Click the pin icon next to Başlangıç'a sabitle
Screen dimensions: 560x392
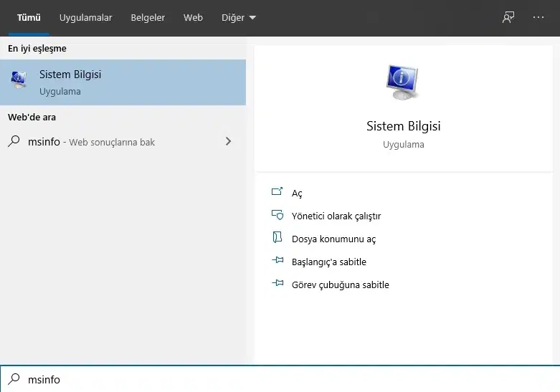tap(277, 260)
